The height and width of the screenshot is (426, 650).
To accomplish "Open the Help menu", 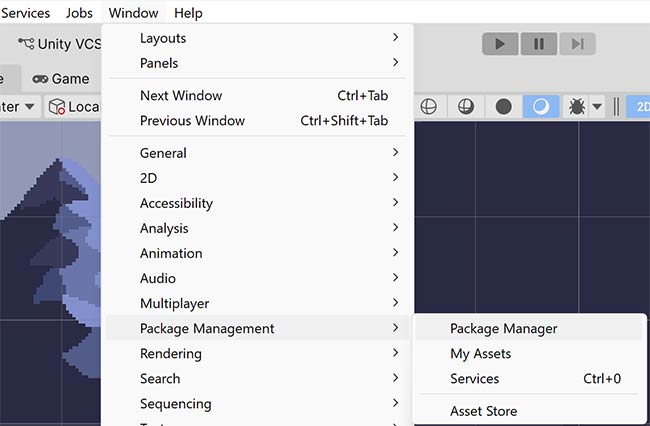I will [188, 13].
